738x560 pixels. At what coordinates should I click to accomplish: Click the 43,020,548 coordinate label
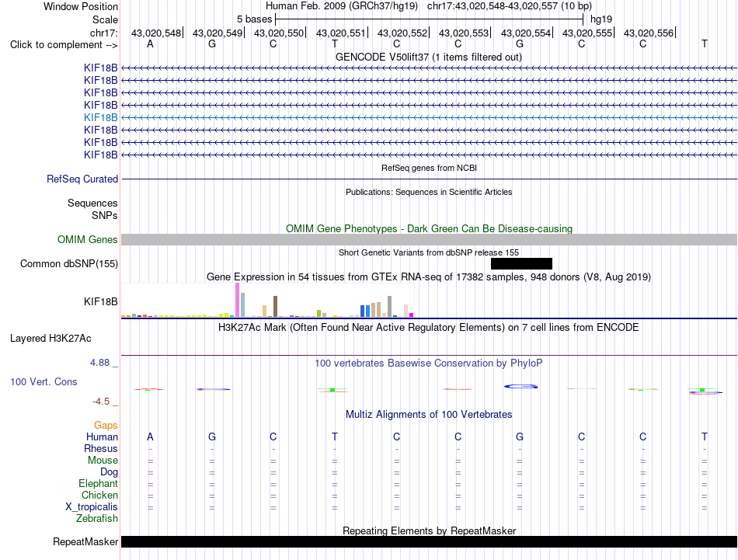(156, 33)
